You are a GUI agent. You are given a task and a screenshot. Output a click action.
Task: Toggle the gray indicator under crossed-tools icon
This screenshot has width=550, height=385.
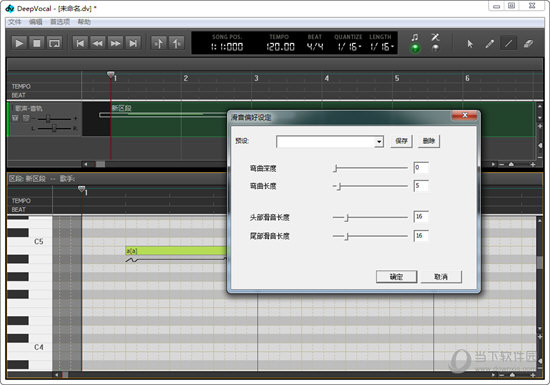(435, 48)
